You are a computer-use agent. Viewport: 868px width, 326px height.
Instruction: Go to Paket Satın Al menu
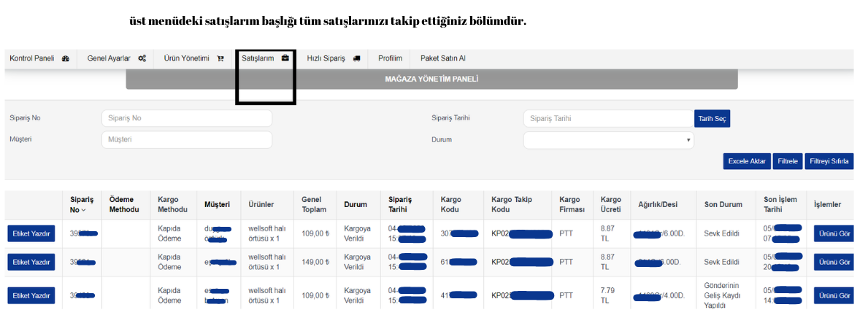442,59
